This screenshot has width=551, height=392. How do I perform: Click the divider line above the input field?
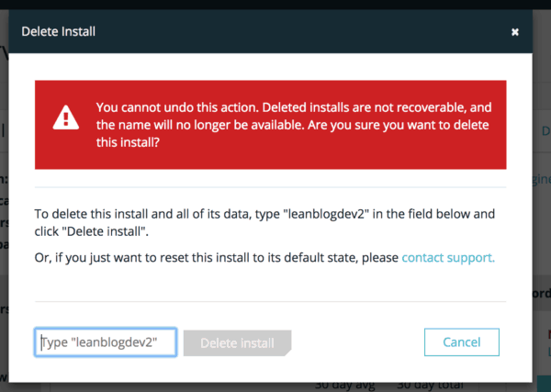(270, 300)
